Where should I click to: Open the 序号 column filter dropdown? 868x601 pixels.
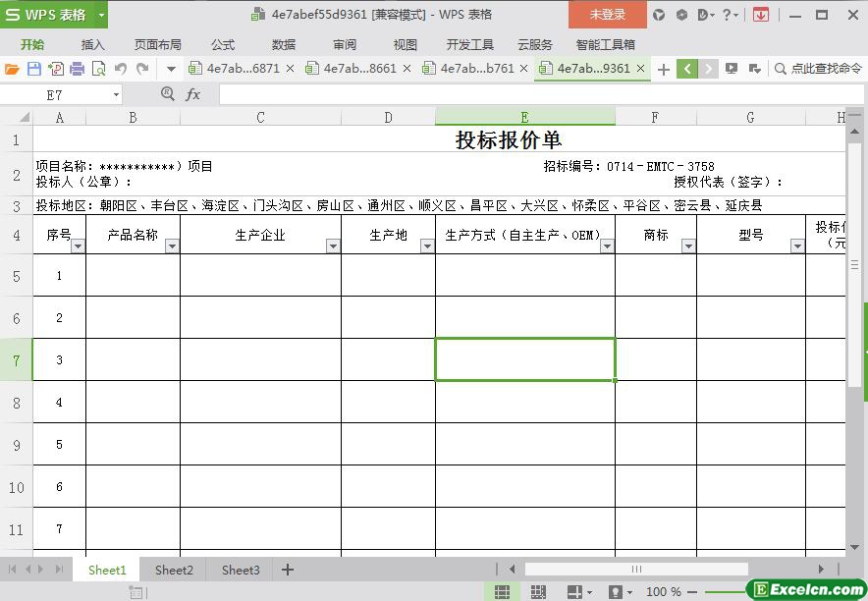78,246
